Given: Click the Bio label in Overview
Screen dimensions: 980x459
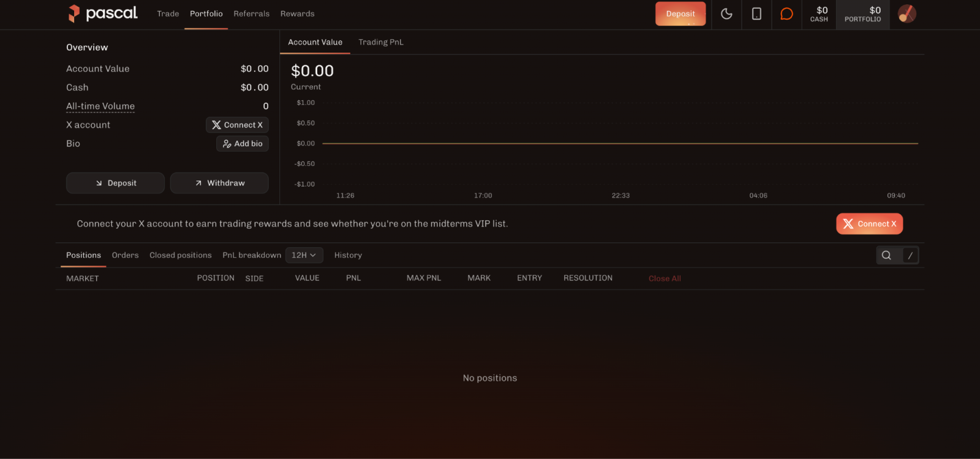Looking at the screenshot, I should coord(73,144).
